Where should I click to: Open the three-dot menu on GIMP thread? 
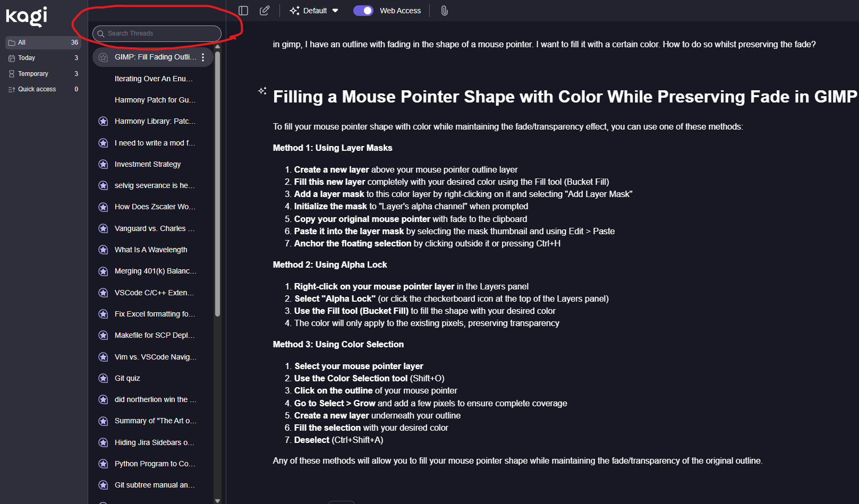203,57
